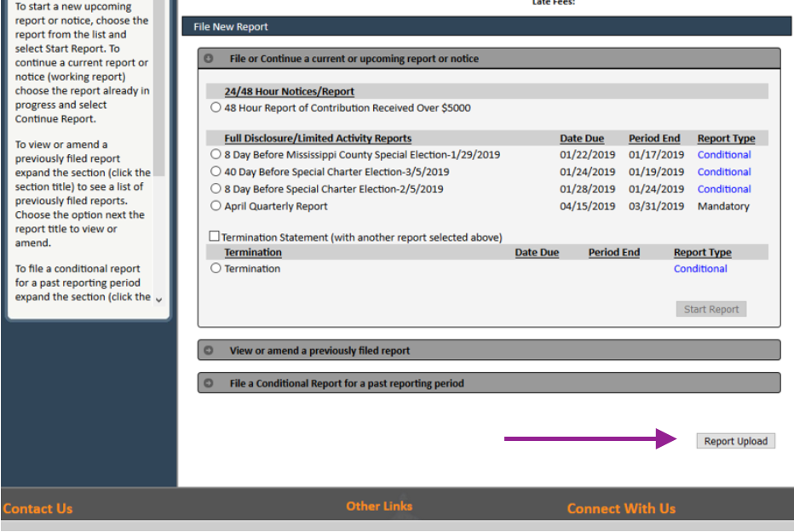Open Conditional link for 40 Day Before report
The width and height of the screenshot is (794, 532).
[x=724, y=172]
